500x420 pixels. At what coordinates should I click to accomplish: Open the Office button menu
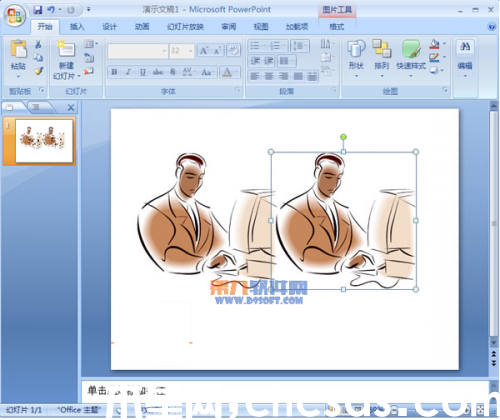coord(15,16)
